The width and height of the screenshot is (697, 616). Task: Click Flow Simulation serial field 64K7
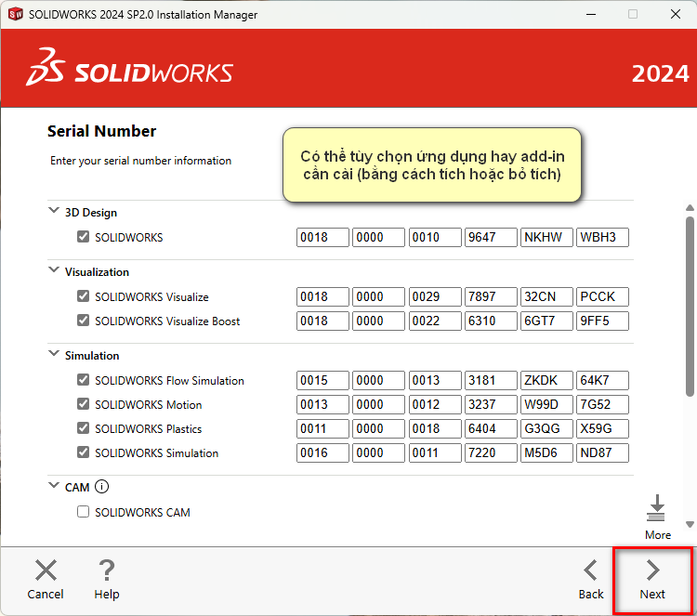(602, 380)
